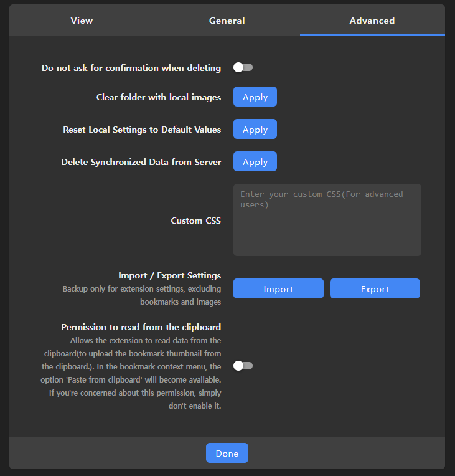Select the Advanced tab
Image resolution: width=455 pixels, height=476 pixels.
[372, 21]
